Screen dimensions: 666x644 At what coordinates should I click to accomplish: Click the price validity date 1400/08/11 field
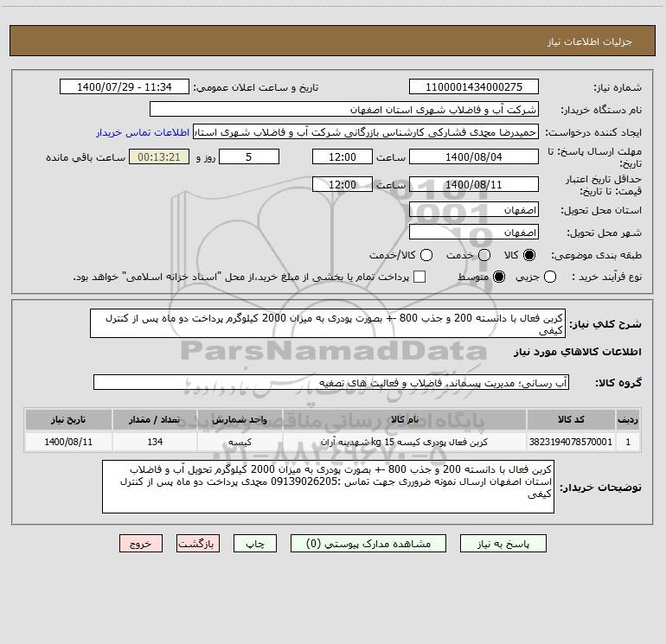(x=474, y=184)
